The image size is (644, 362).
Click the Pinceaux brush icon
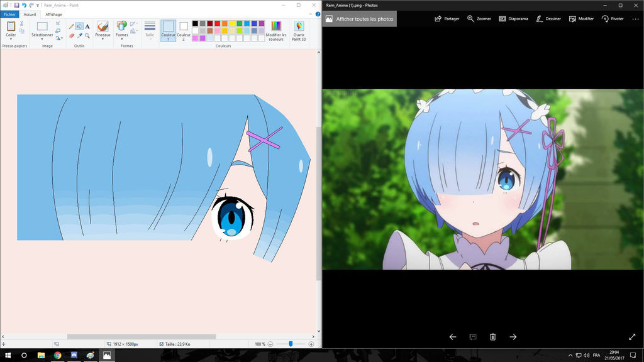[103, 26]
